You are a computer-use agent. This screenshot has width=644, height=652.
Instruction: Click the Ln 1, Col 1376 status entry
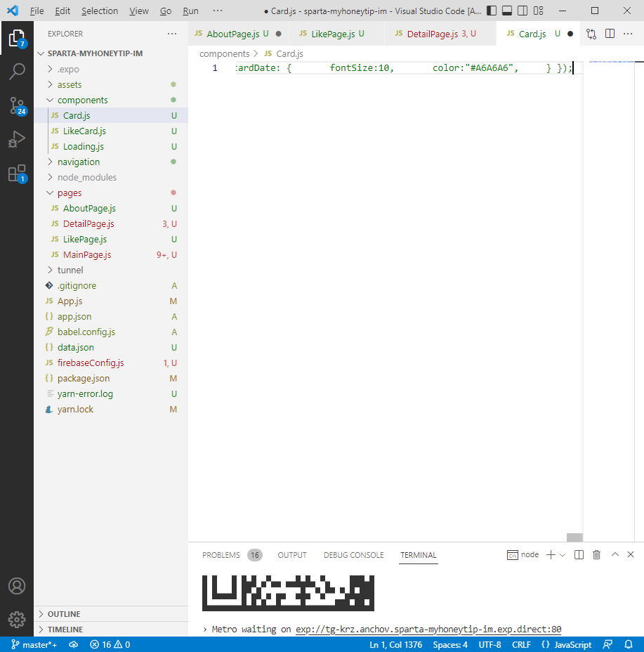(395, 644)
